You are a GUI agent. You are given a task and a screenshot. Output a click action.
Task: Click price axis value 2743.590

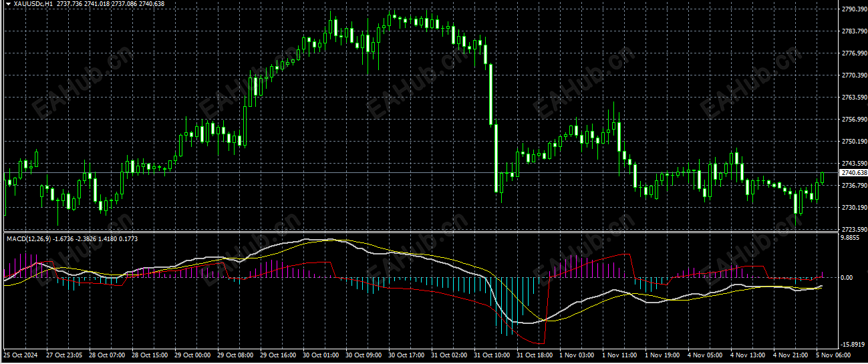click(x=854, y=163)
